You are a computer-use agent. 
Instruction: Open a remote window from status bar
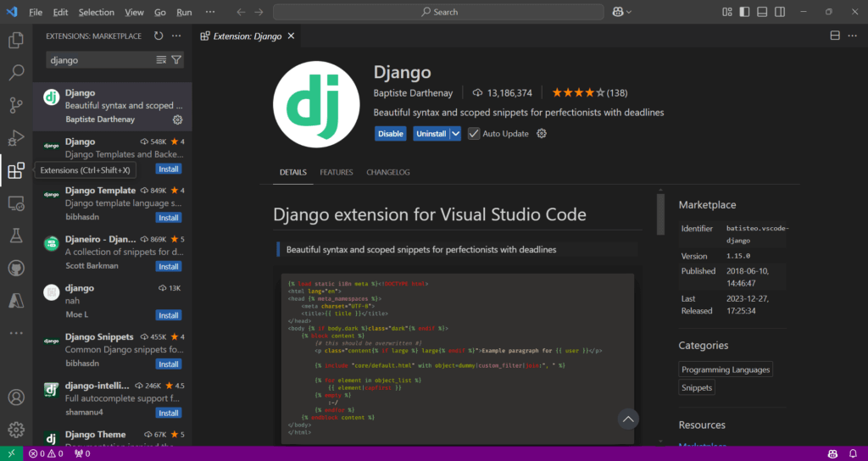pos(11,454)
